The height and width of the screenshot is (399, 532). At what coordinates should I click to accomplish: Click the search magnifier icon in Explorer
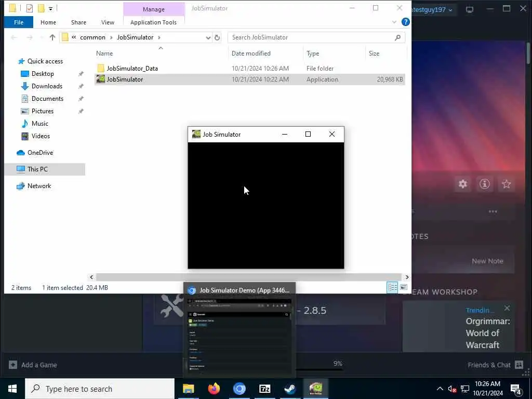397,37
